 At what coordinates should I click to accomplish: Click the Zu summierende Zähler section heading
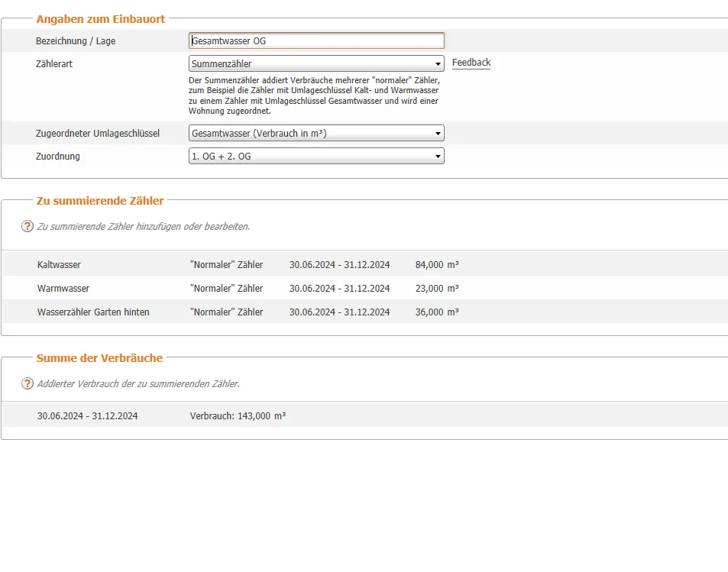click(x=100, y=201)
